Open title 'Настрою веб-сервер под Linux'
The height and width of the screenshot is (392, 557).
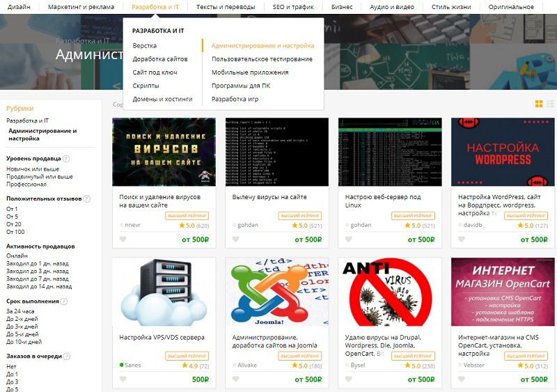(383, 201)
